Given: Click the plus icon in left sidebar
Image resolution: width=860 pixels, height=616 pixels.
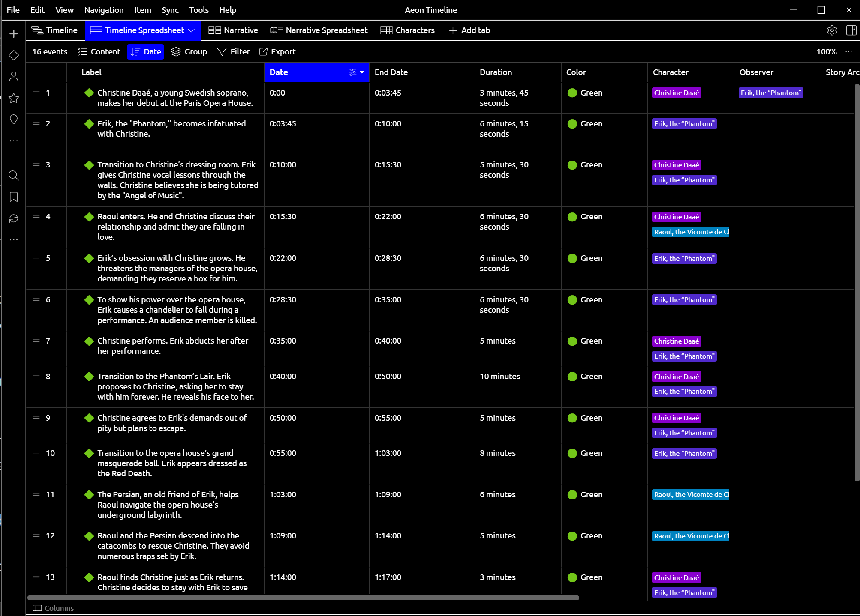Looking at the screenshot, I should [x=14, y=34].
